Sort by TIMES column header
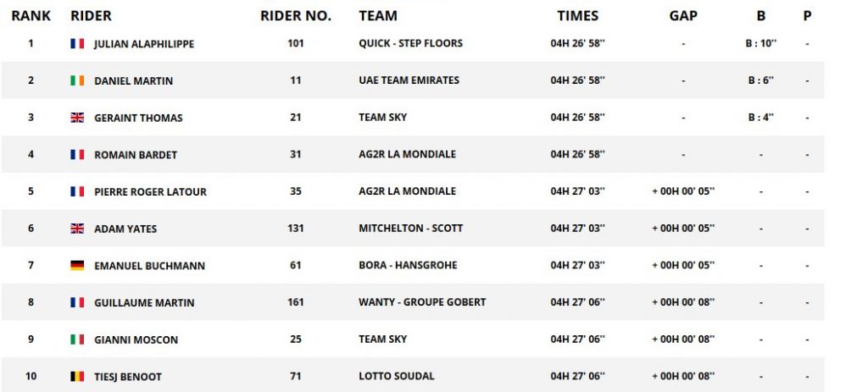Viewport: 868px width, 392px height. click(x=578, y=16)
